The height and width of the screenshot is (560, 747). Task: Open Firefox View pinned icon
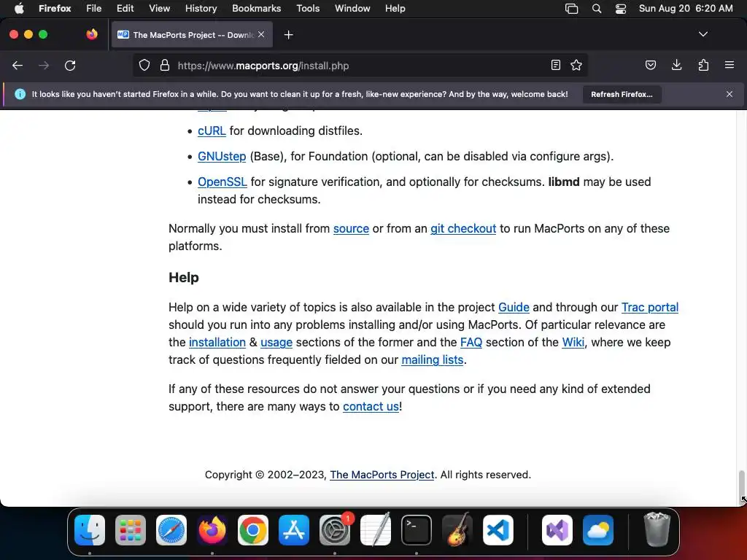pyautogui.click(x=92, y=34)
